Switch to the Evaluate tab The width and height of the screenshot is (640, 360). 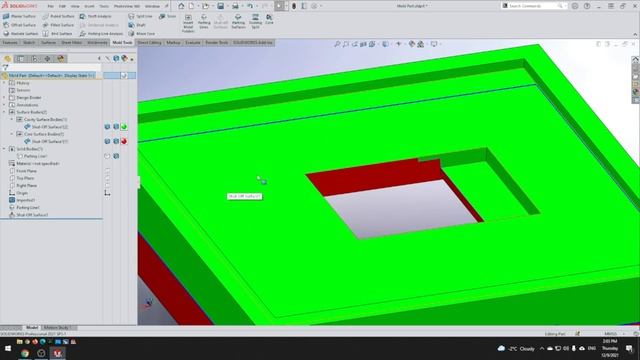(193, 42)
